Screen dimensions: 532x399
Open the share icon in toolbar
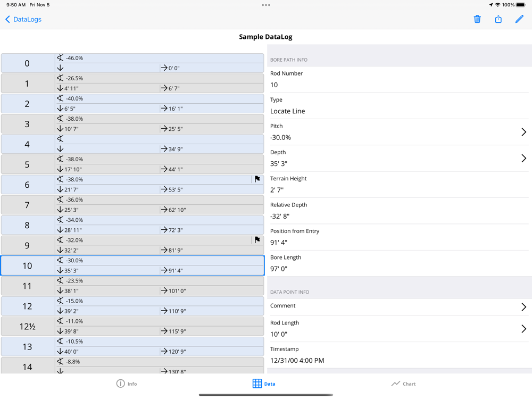pyautogui.click(x=498, y=19)
